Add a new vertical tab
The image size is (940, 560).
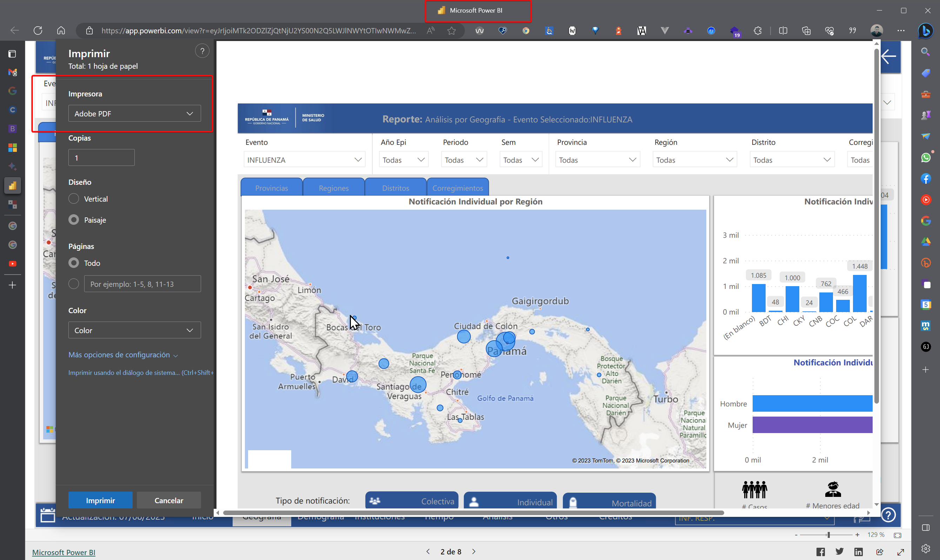13,285
